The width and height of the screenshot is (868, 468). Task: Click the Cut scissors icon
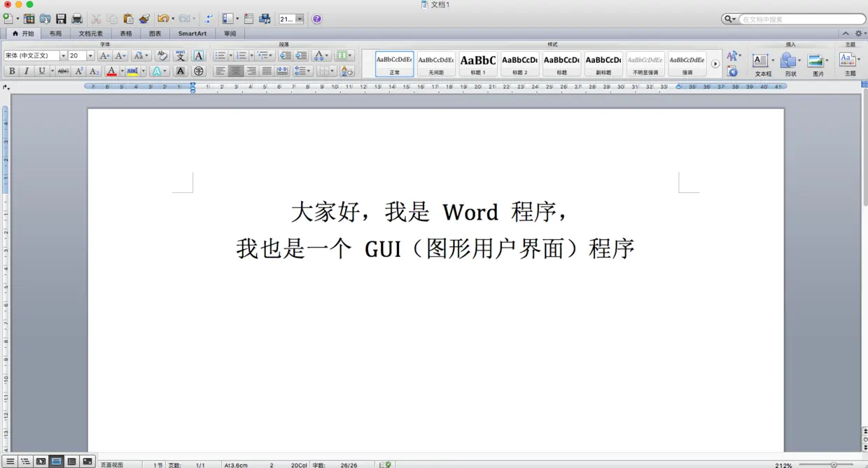96,19
